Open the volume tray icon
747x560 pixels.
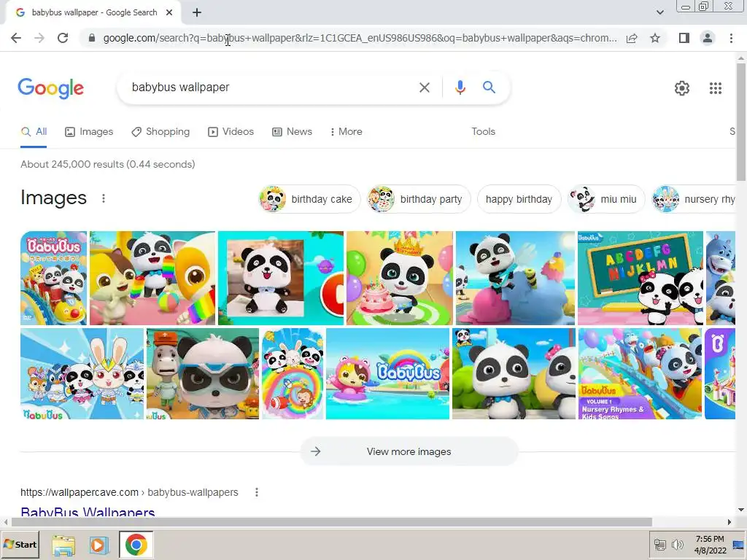click(x=677, y=545)
